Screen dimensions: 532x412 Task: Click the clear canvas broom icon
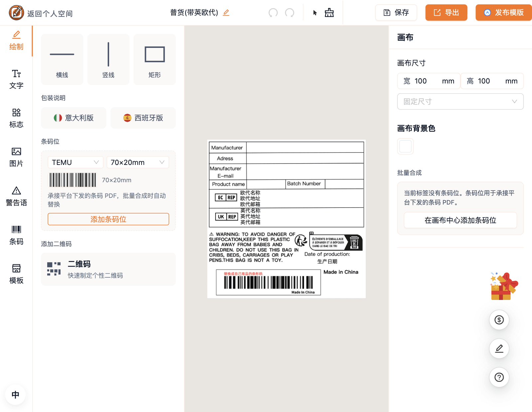click(x=329, y=13)
